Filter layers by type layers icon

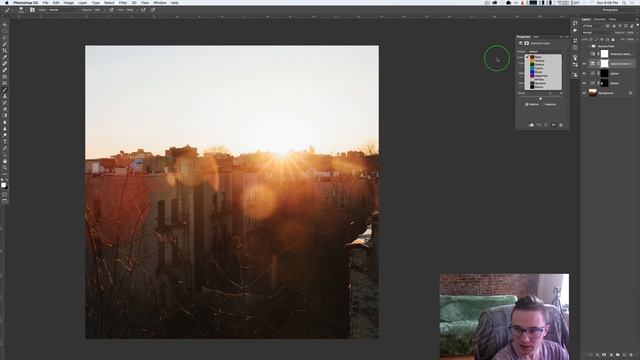tap(620, 26)
